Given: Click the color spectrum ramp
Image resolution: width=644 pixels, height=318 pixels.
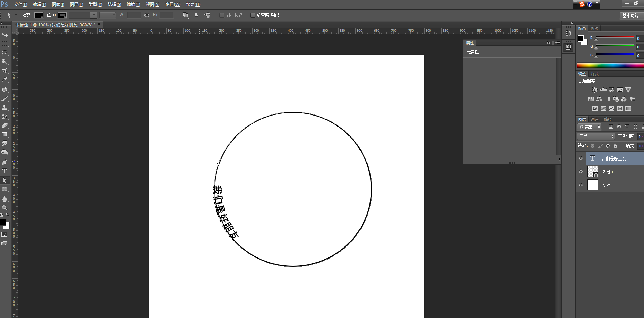Looking at the screenshot, I should [610, 65].
